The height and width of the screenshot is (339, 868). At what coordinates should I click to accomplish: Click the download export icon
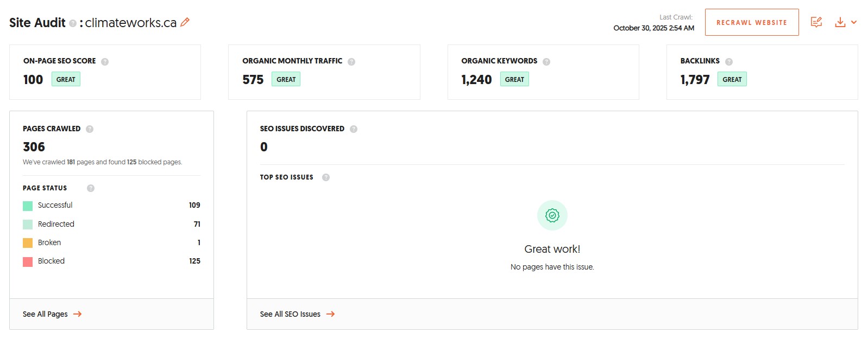coord(840,22)
